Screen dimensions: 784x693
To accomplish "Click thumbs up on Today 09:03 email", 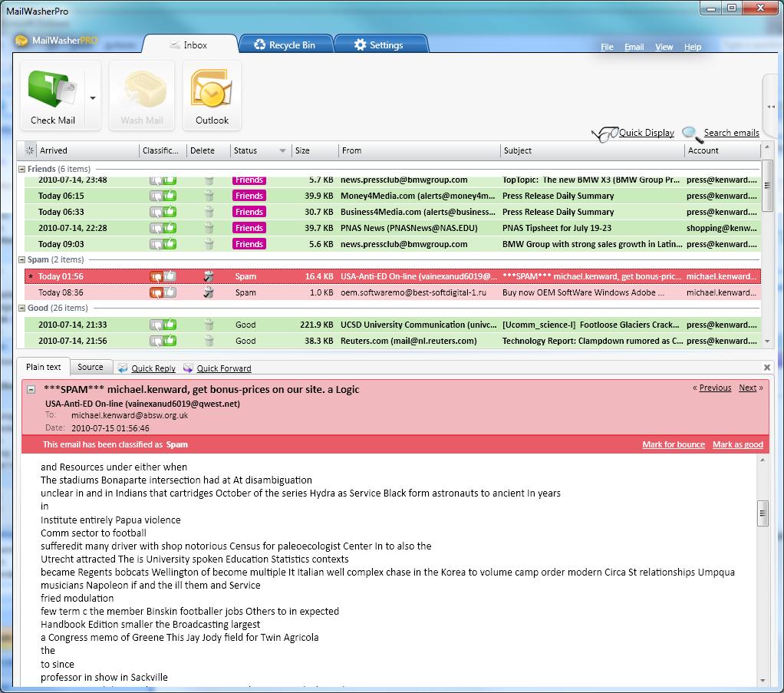I will point(170,244).
